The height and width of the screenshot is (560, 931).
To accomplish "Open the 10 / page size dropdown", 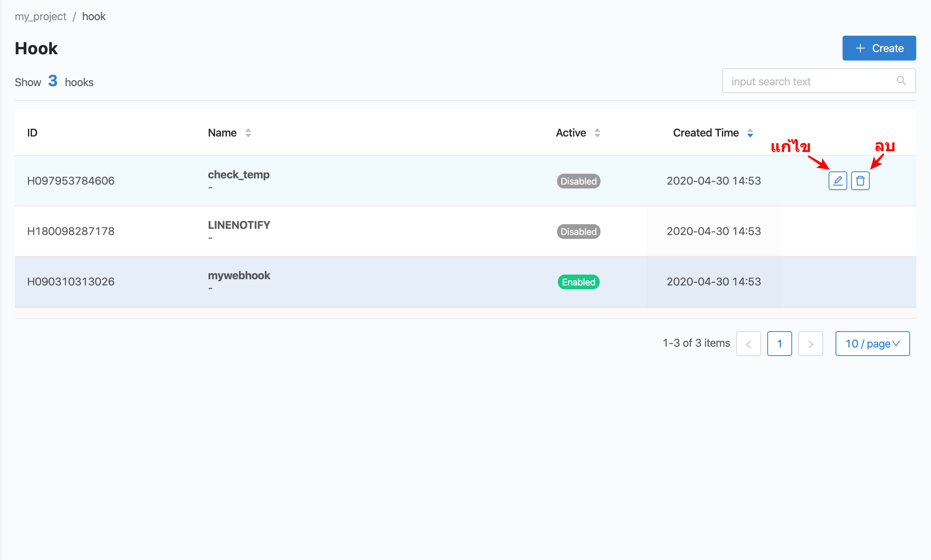I will point(872,344).
